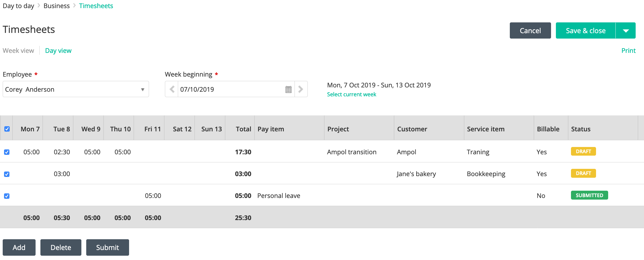Click Save & close button
This screenshot has height=260, width=644.
tap(586, 30)
